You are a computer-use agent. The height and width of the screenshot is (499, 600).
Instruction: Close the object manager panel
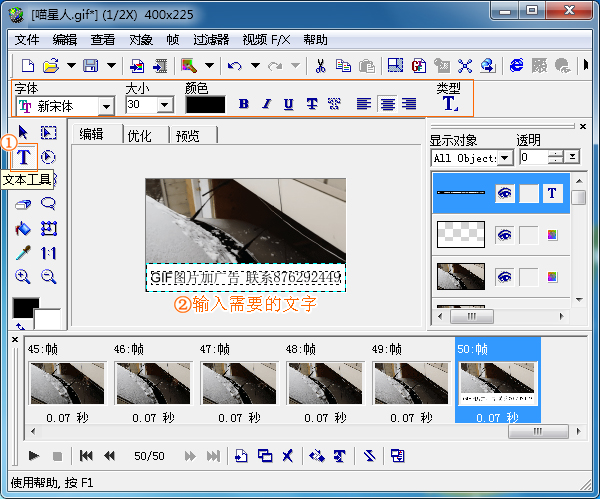(x=583, y=126)
